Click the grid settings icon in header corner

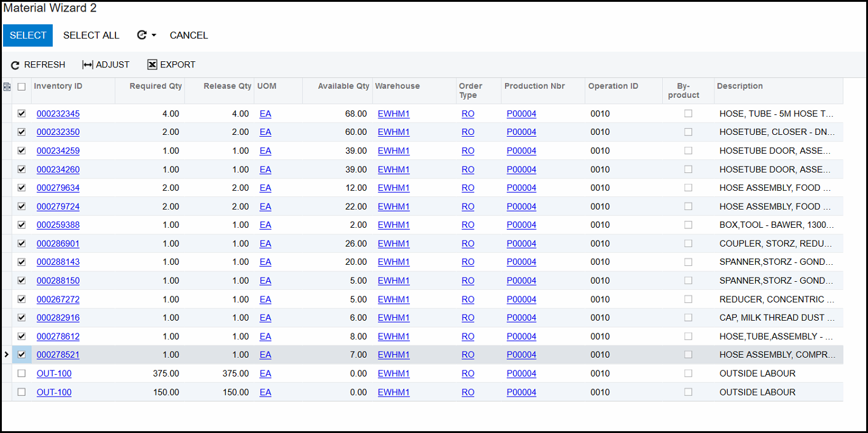(x=7, y=87)
